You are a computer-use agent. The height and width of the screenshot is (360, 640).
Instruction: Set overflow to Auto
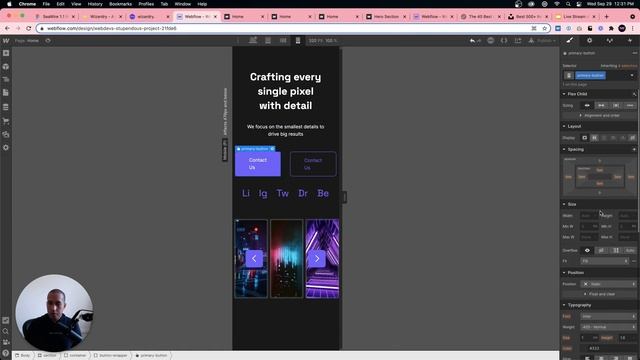tap(630, 250)
